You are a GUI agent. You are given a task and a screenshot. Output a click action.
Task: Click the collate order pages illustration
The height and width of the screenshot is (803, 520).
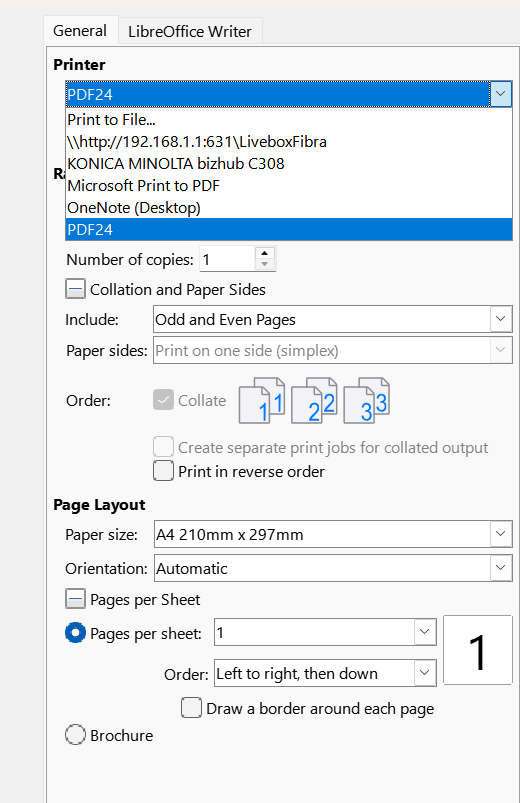click(x=315, y=400)
